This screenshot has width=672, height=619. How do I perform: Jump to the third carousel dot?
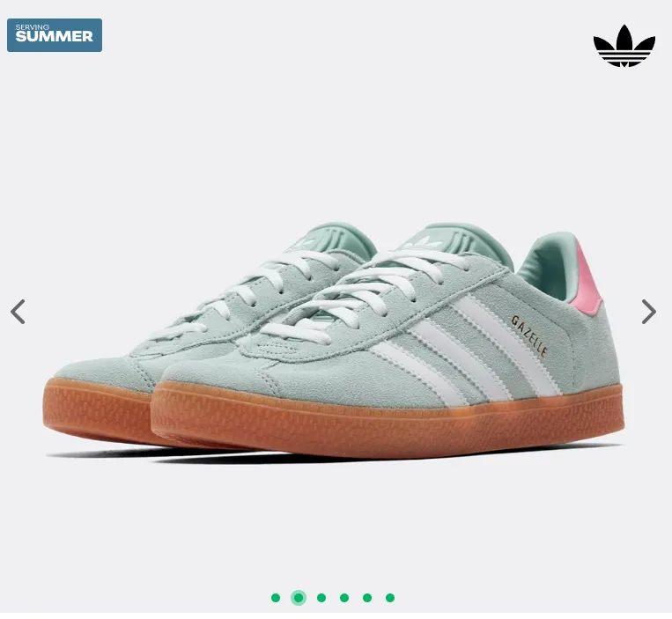click(x=321, y=598)
